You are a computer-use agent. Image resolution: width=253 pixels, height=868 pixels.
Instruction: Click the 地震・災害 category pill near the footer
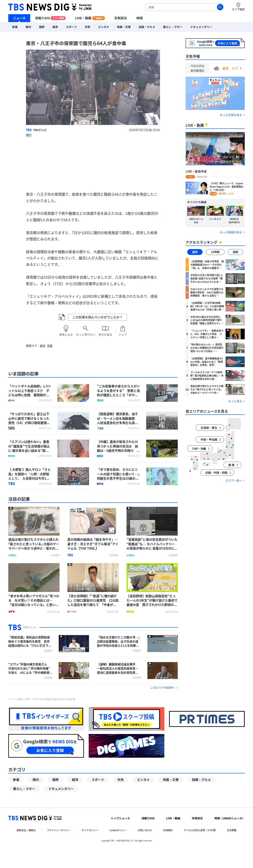(170, 779)
